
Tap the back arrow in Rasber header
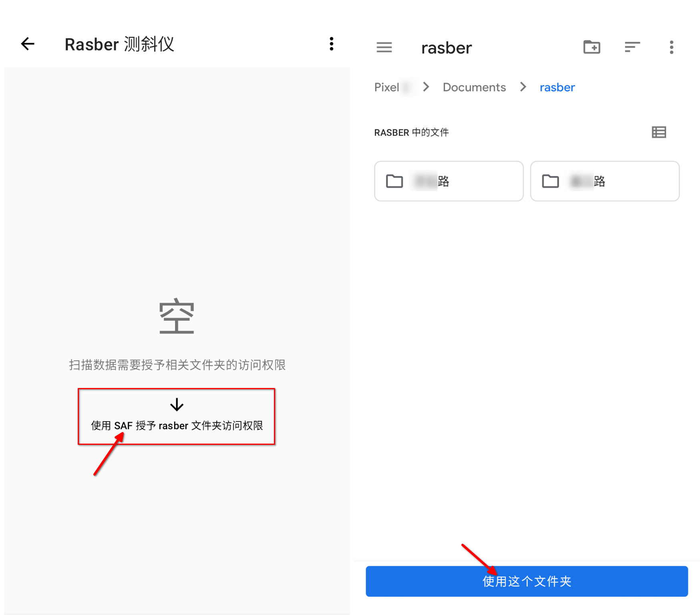pos(28,44)
